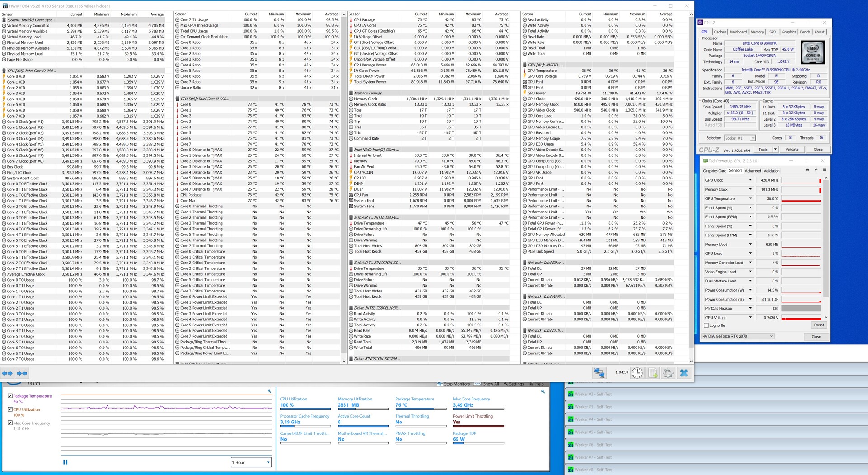Open the Memory tab in CPU-Z
868x475 pixels.
[757, 32]
